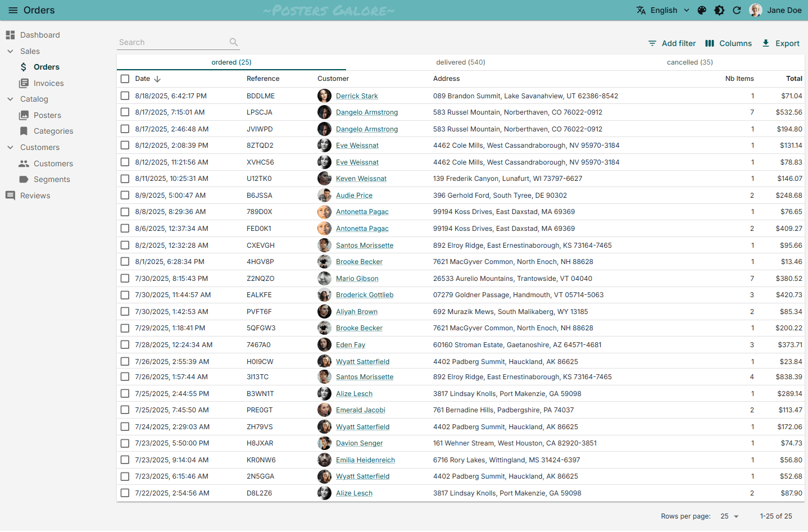Check the box for order BDDLME

point(125,96)
